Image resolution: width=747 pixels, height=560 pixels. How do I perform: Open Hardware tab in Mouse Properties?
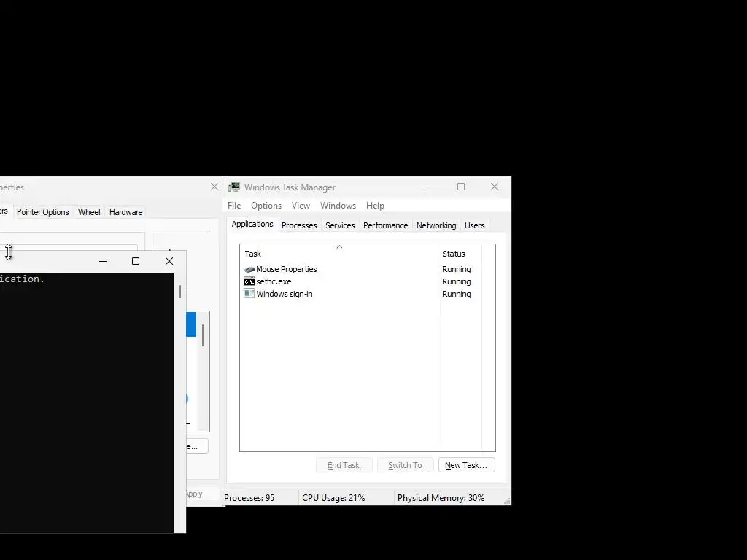[125, 212]
